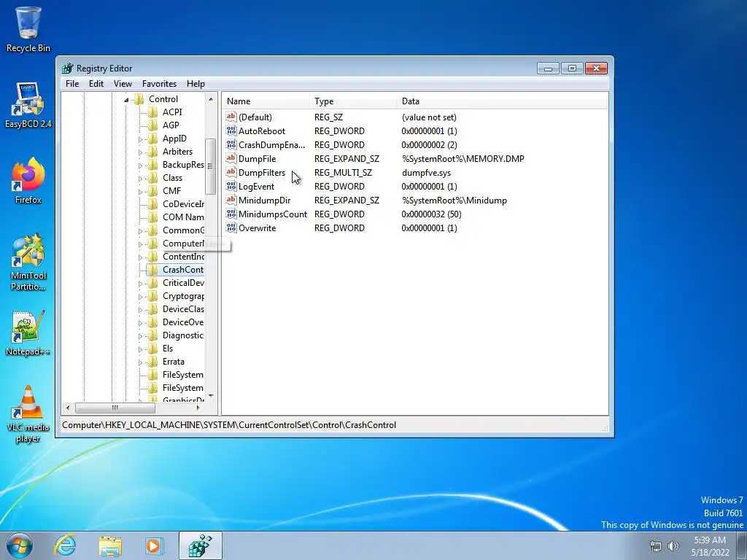Select the Els key in the tree

(168, 349)
